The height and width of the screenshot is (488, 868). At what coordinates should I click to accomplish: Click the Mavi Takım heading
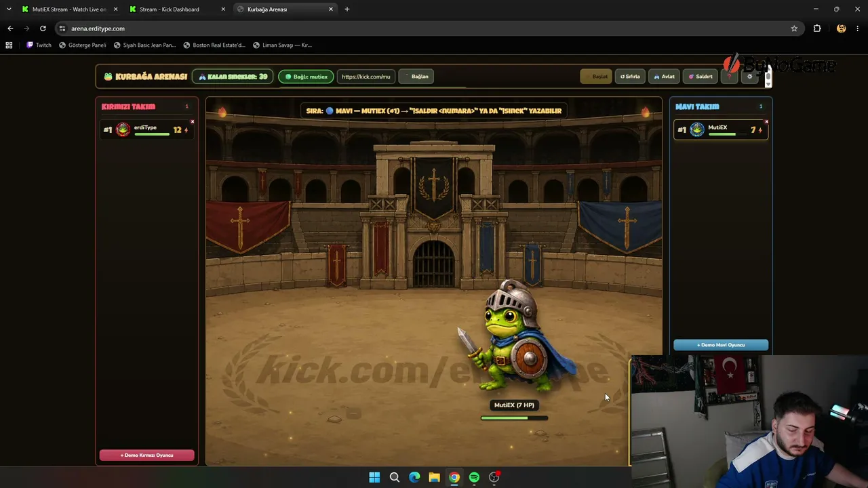[x=697, y=106]
